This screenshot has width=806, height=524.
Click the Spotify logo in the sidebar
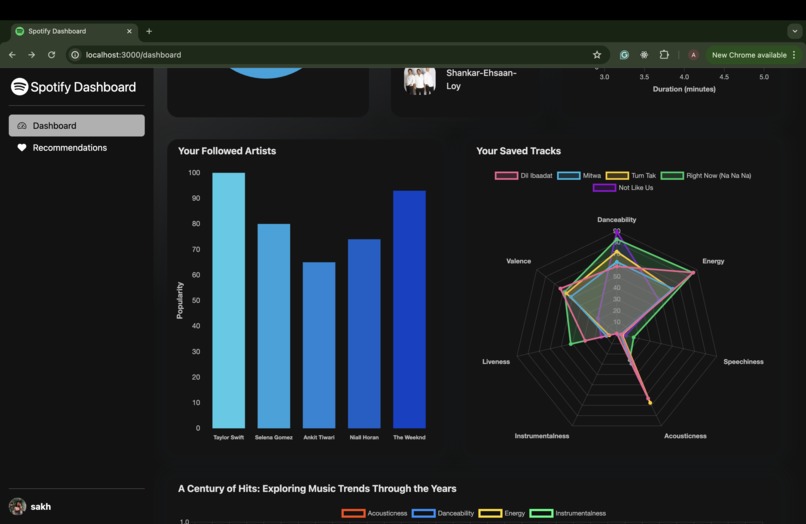click(20, 86)
